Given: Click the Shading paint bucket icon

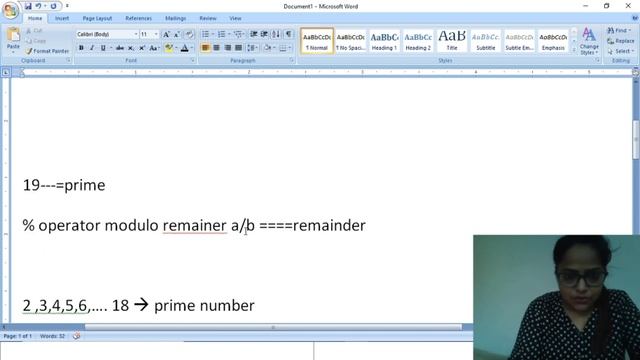Looking at the screenshot, I should tap(267, 48).
